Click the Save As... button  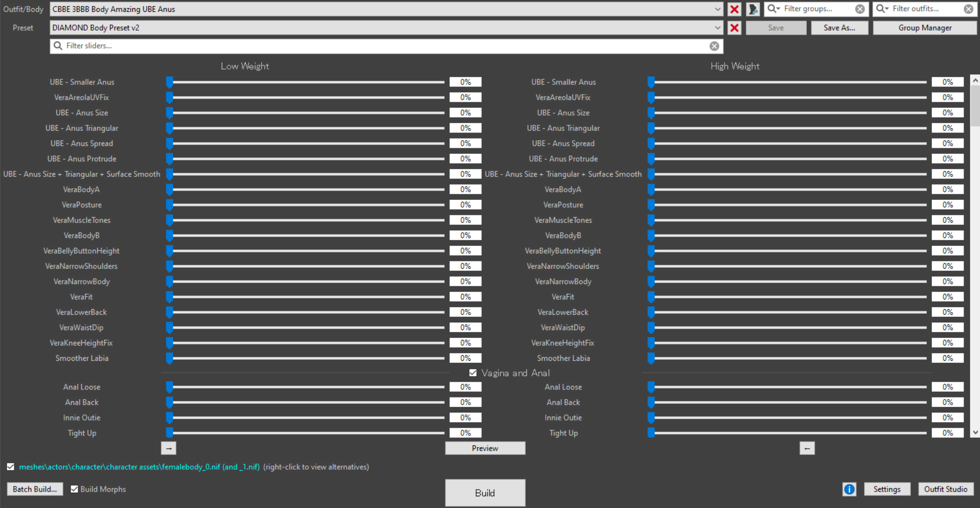(839, 28)
